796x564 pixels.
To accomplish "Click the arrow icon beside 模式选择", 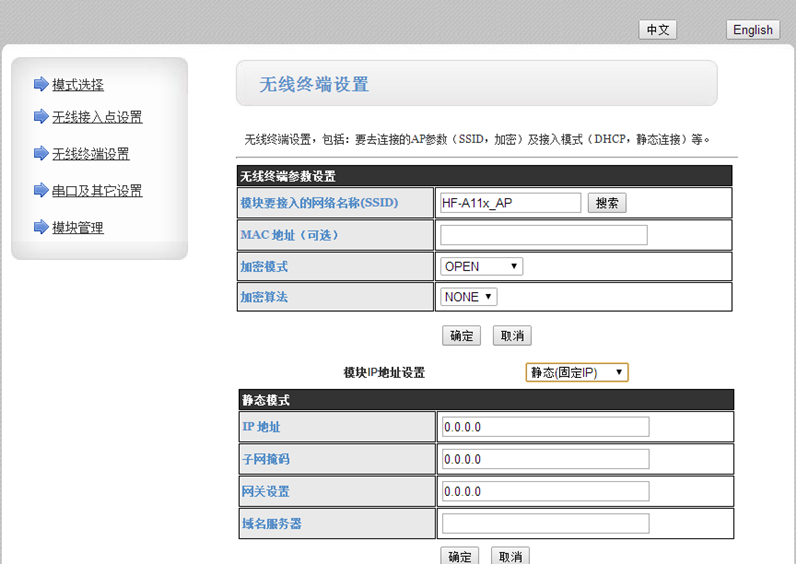I will [40, 84].
